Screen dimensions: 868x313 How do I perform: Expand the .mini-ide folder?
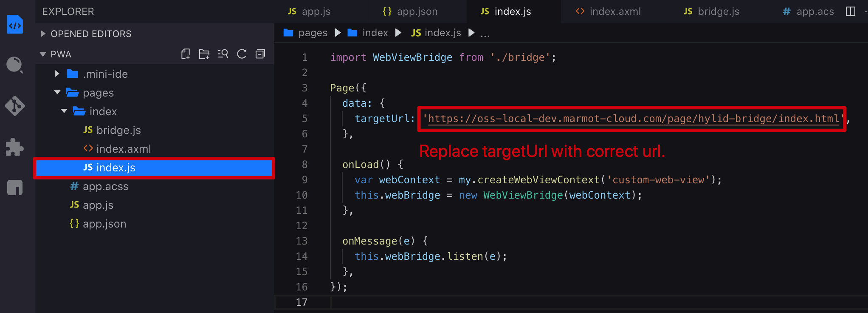point(57,74)
